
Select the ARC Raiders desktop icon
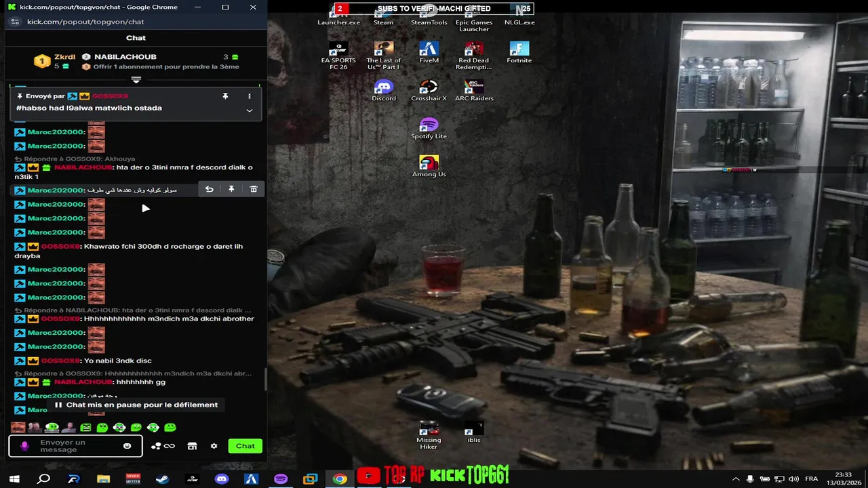click(x=474, y=91)
